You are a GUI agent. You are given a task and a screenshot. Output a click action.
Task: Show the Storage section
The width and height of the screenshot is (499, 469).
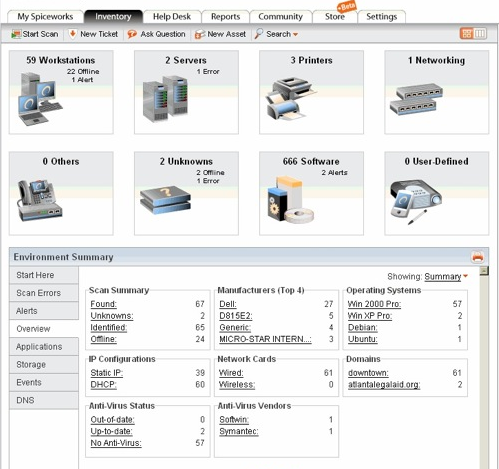[x=44, y=365]
